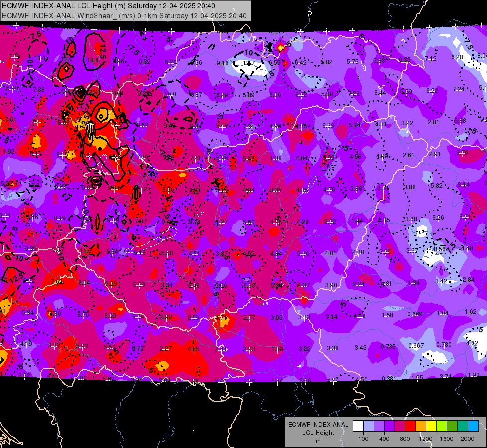This screenshot has height=448, width=487.
Task: Click the wind shear value '7.28'
Action: (x=354, y=94)
